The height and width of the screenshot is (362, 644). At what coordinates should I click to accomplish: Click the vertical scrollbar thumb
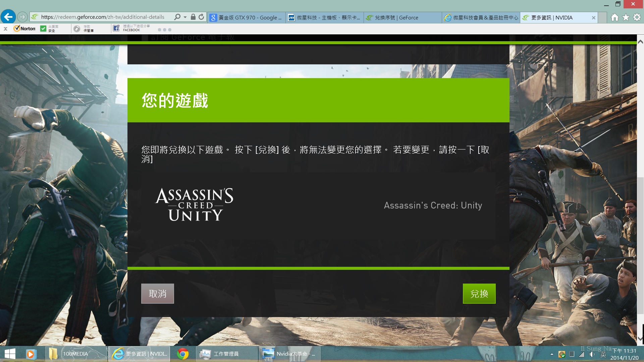click(x=640, y=246)
